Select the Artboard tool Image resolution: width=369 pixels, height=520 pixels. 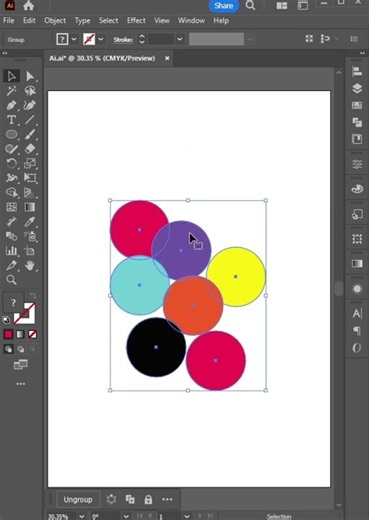point(30,251)
